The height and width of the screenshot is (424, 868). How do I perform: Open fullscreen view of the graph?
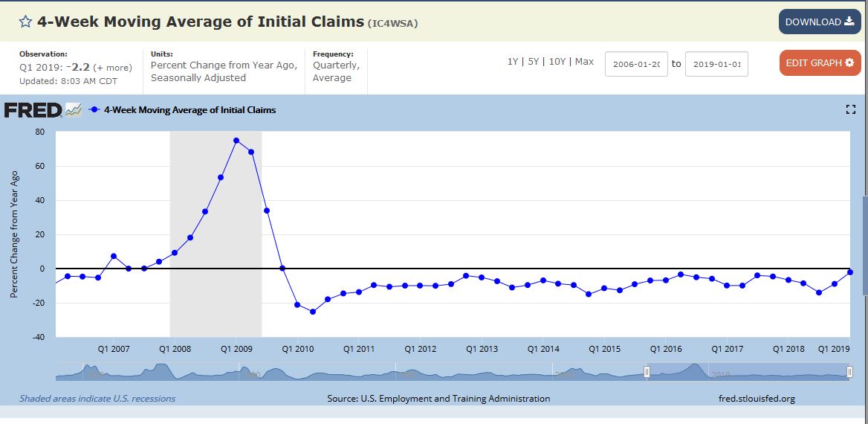tap(851, 109)
